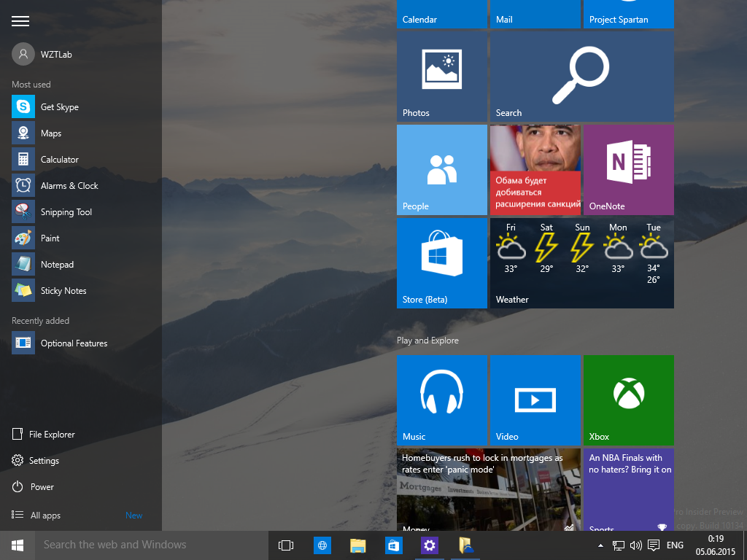Launch the OneNote tile
This screenshot has height=560, width=747.
[x=629, y=169]
